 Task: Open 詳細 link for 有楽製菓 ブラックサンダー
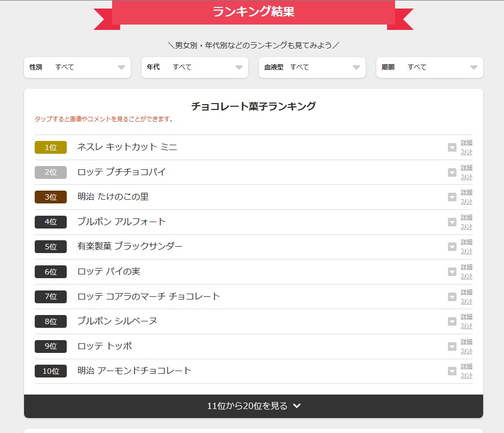point(467,242)
